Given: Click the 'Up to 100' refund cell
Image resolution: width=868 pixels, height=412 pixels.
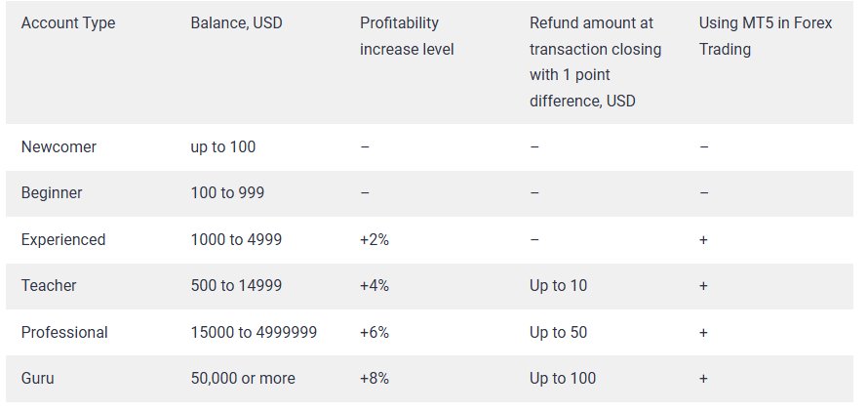Looking at the screenshot, I should click(x=563, y=378).
